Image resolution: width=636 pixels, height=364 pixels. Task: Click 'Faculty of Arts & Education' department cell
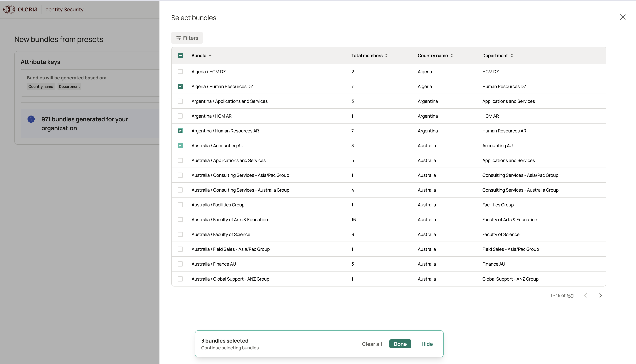pos(509,220)
